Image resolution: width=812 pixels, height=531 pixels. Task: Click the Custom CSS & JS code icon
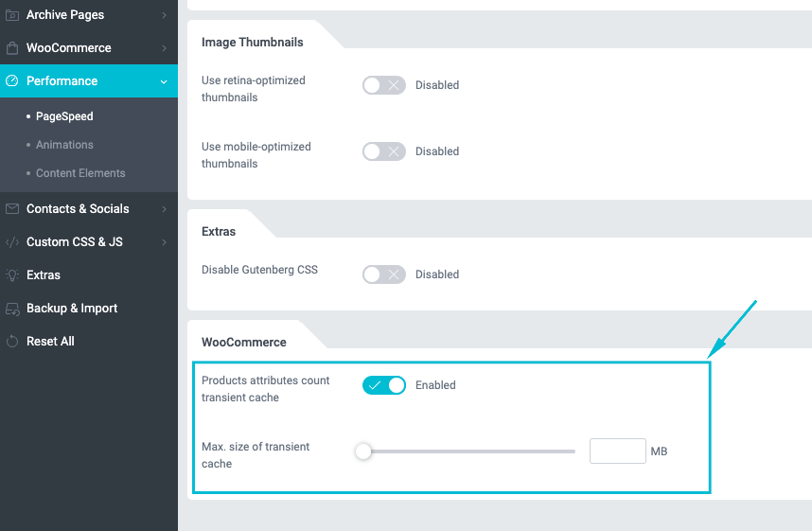tap(11, 242)
